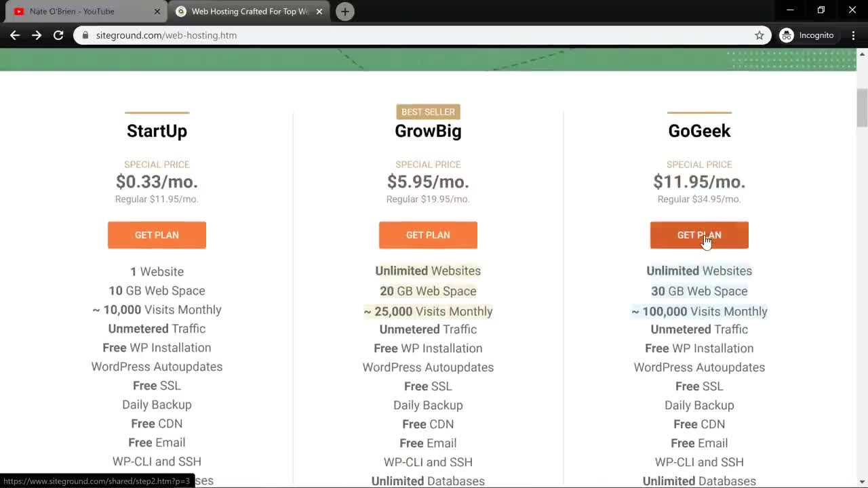Click 'Regular $34.95/mo.' text
This screenshot has width=868, height=488.
pos(699,199)
